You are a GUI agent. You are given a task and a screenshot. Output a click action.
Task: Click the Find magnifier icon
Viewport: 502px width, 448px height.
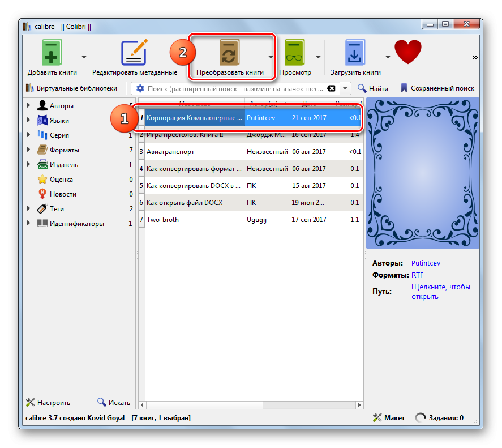tap(362, 88)
